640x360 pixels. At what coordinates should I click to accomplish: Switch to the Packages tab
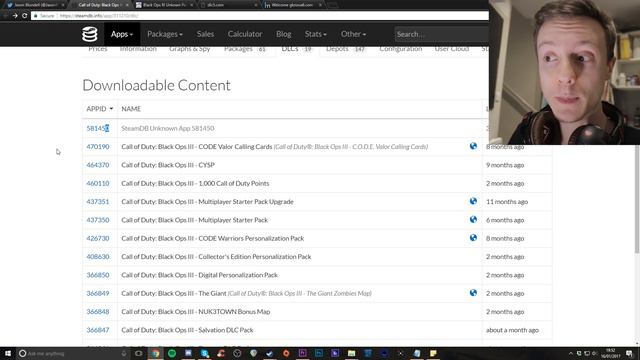(x=245, y=49)
